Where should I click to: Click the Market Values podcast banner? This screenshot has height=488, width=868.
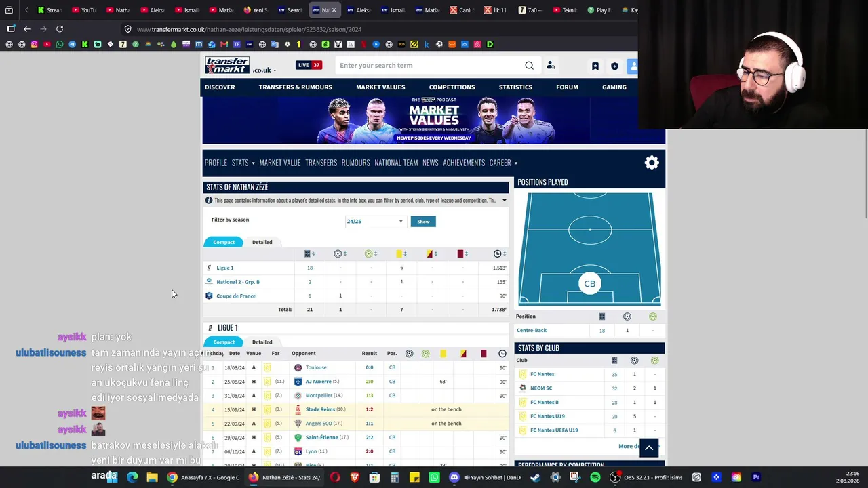(434, 121)
